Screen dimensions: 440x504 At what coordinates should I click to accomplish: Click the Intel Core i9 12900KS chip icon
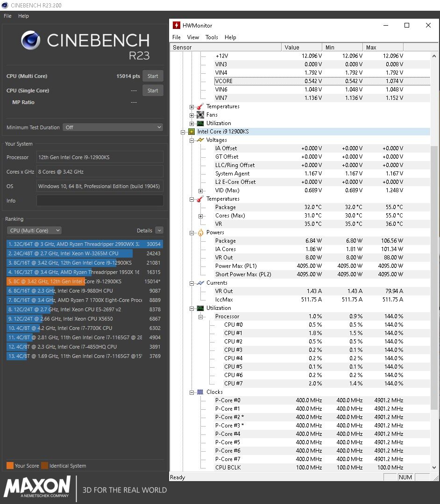(192, 132)
